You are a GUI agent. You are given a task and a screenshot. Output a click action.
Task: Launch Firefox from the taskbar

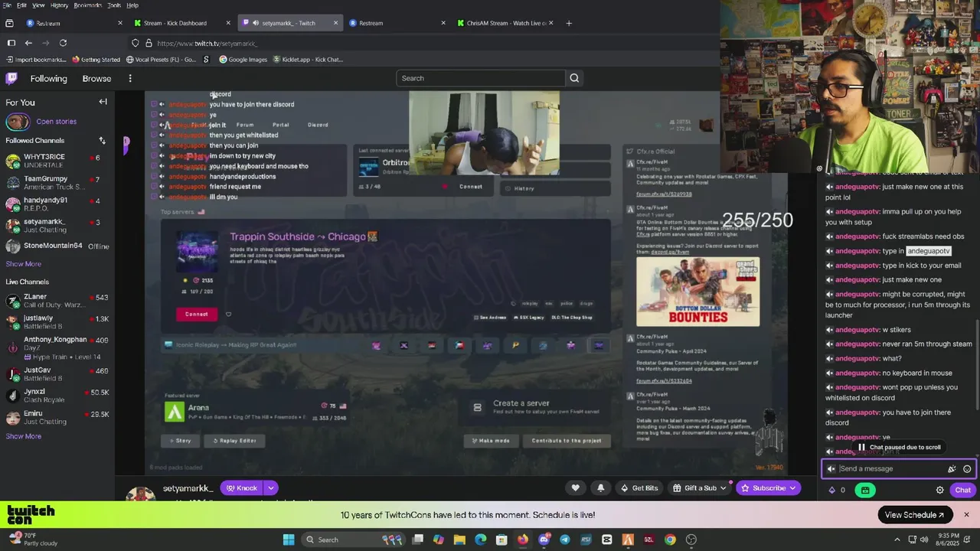click(x=523, y=540)
